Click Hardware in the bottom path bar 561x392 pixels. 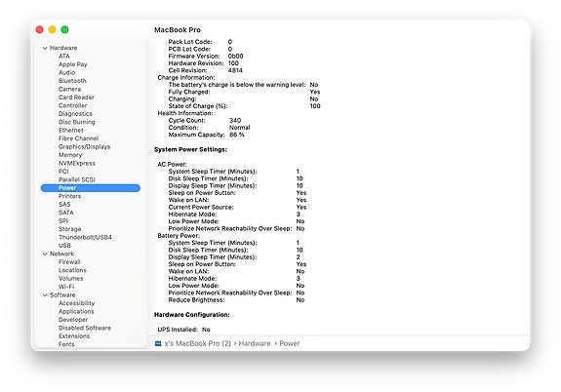click(x=255, y=343)
